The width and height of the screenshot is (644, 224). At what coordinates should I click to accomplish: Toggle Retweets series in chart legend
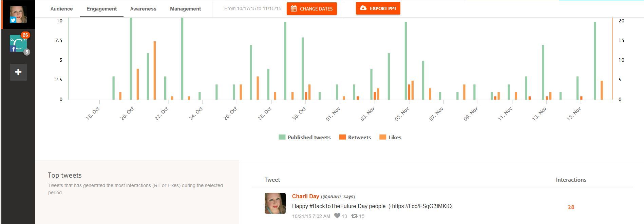[355, 137]
